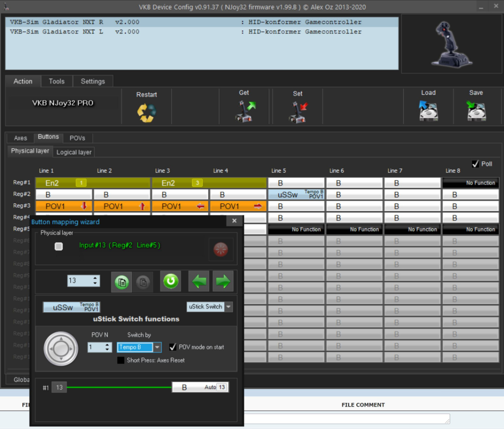Switch to the Buttons tab
This screenshot has height=429, width=504.
pos(49,137)
